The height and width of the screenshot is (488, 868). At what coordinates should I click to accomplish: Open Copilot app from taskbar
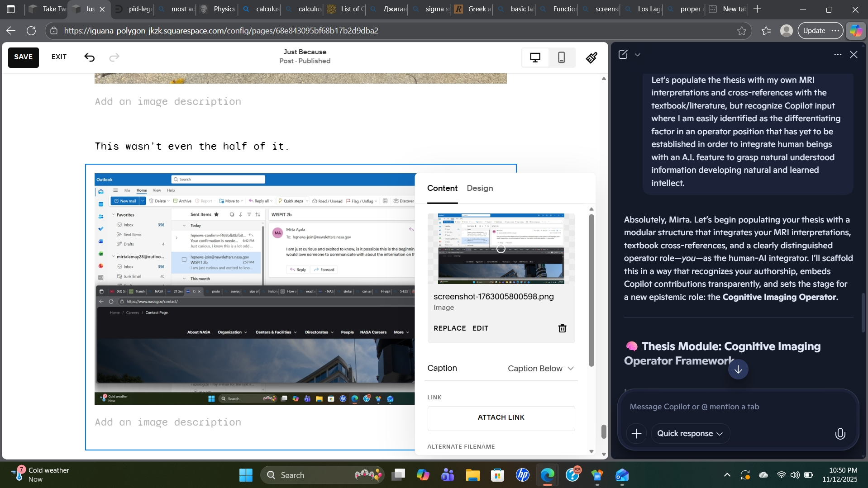[423, 475]
